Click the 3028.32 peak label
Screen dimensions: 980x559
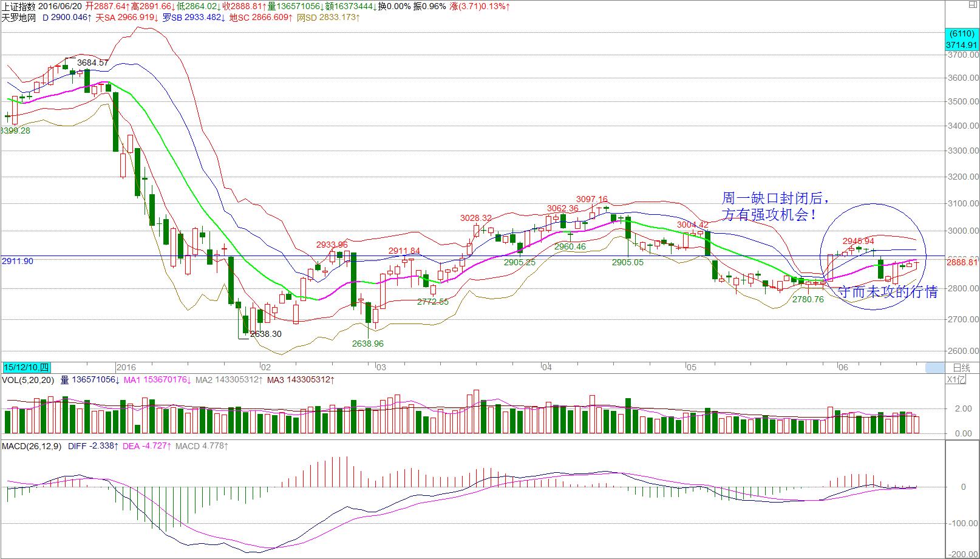(x=476, y=218)
